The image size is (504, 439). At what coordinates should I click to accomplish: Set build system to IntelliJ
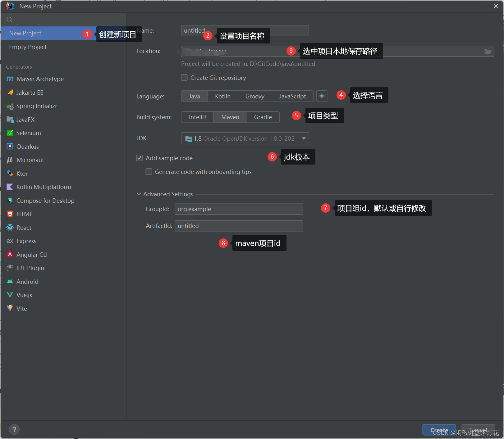197,117
